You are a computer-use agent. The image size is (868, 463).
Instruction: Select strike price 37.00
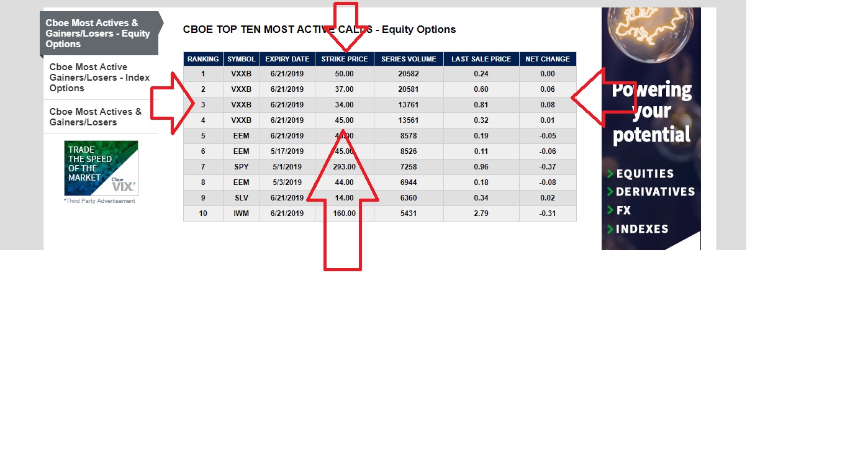tap(345, 89)
